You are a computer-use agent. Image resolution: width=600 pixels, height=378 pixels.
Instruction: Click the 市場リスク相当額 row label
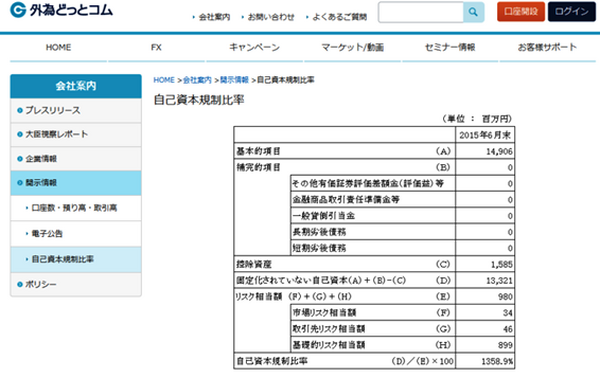click(324, 313)
